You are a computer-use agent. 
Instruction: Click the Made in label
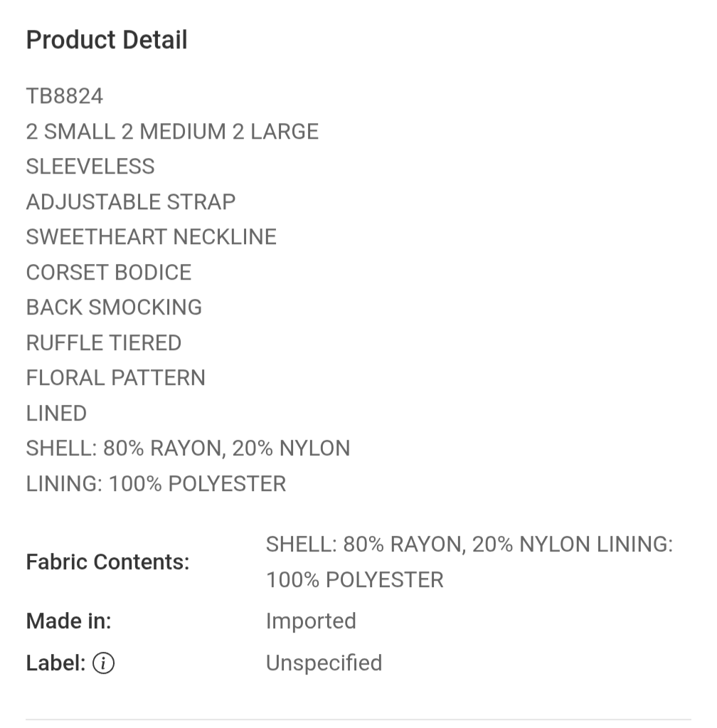point(69,621)
